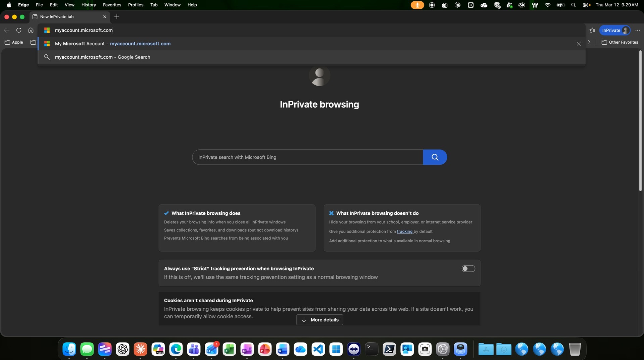
Task: Open the home page via the house icon
Action: pos(31,30)
